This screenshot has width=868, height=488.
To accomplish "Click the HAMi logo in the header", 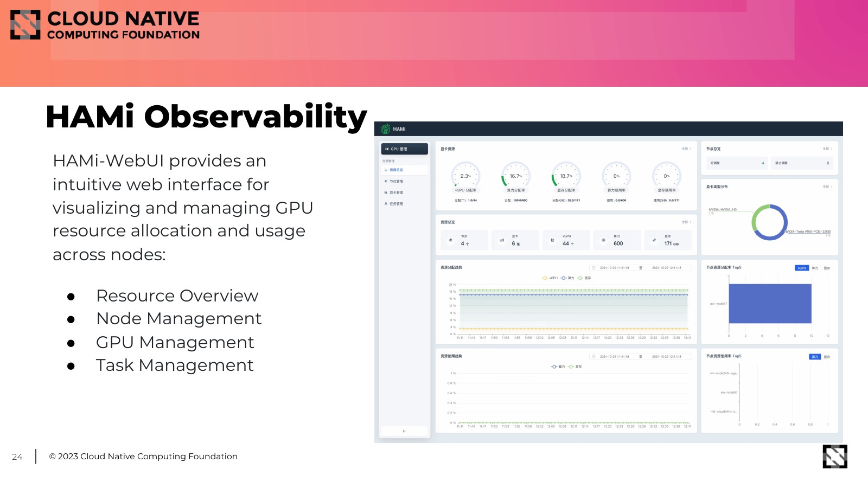I will pos(385,129).
